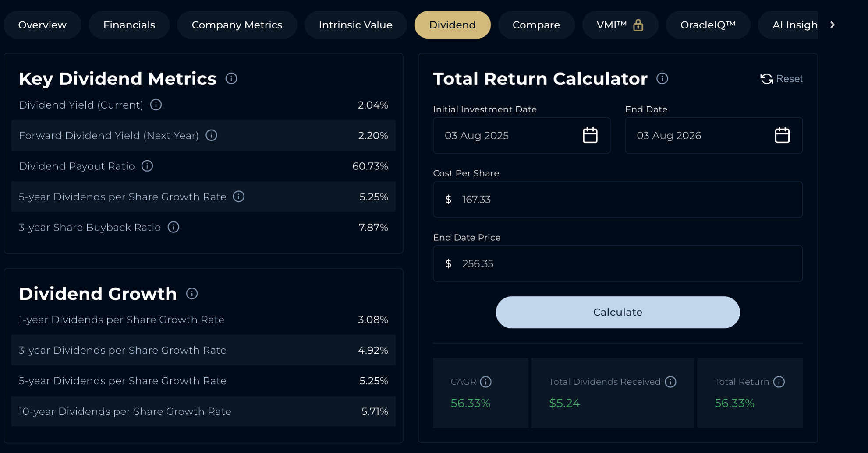
Task: Click the End Date Price input field
Action: pos(617,263)
